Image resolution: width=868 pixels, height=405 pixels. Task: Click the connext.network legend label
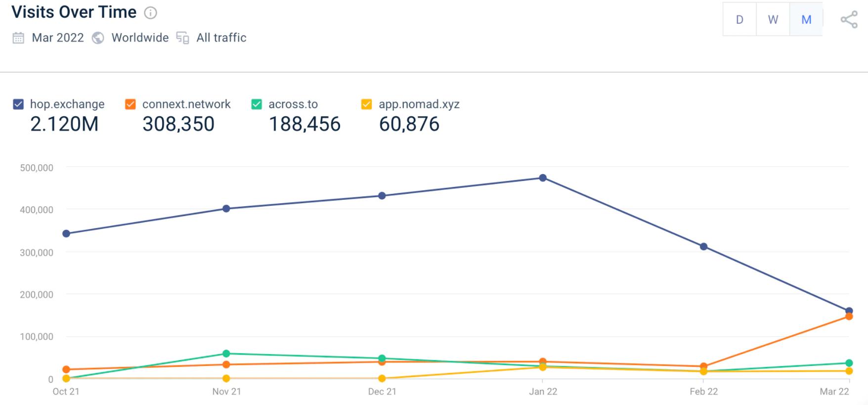(x=186, y=104)
